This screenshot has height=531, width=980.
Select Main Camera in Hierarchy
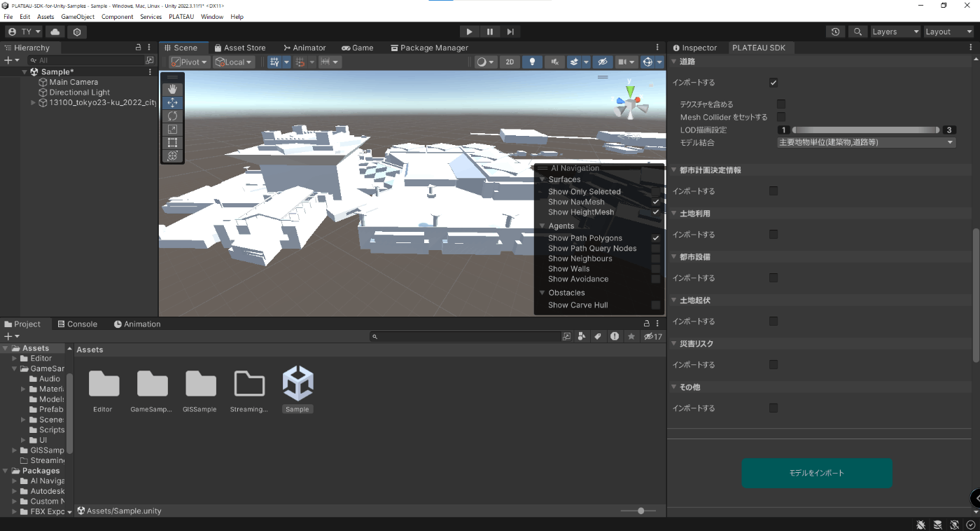click(x=73, y=82)
